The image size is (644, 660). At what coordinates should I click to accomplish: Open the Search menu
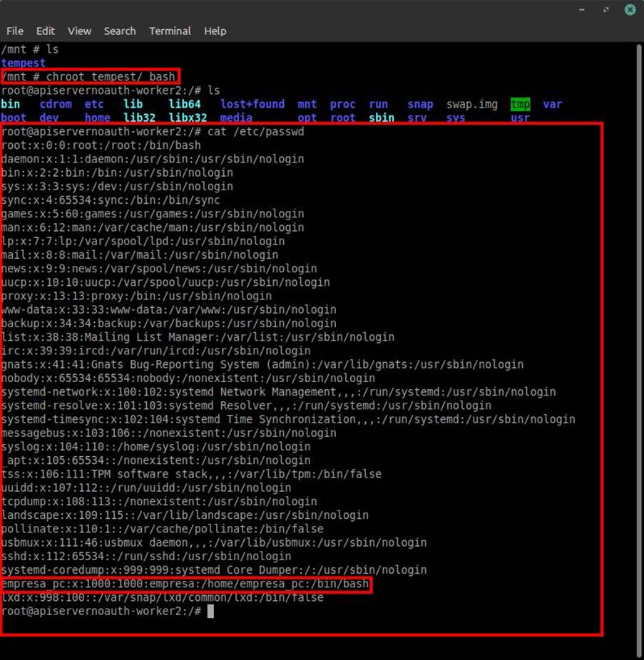[x=120, y=31]
